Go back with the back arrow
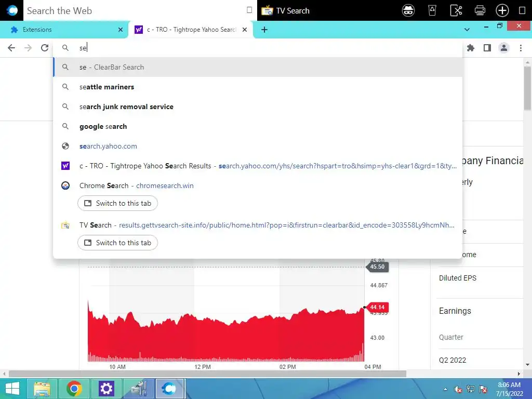The width and height of the screenshot is (532, 399). pyautogui.click(x=11, y=48)
